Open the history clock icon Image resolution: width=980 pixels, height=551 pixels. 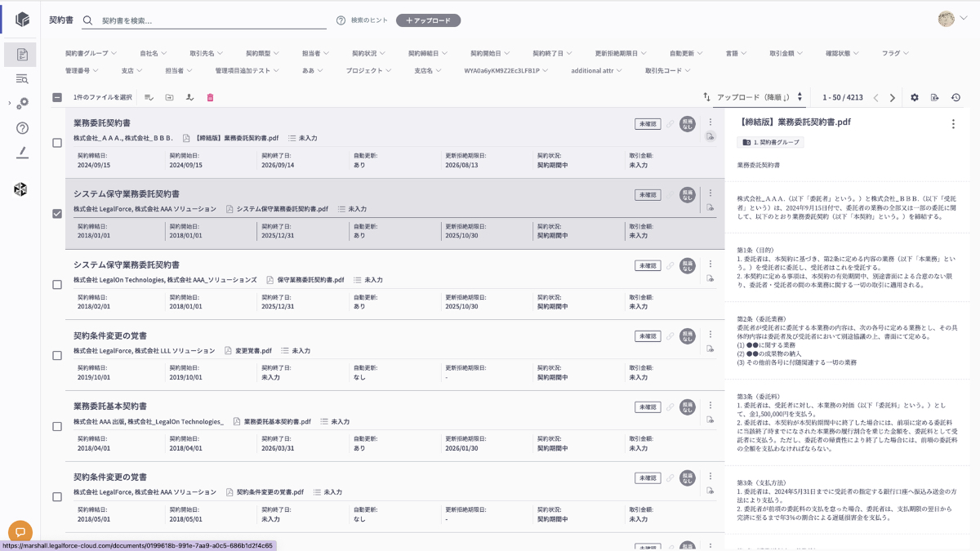pos(955,97)
